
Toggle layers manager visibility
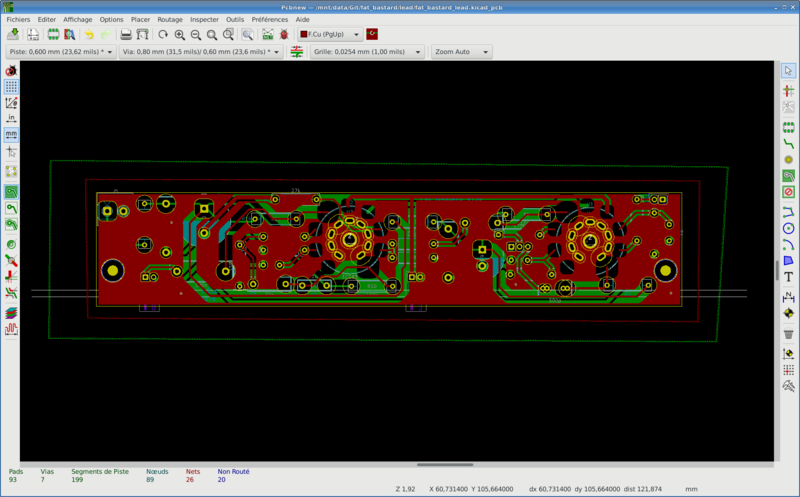11,313
